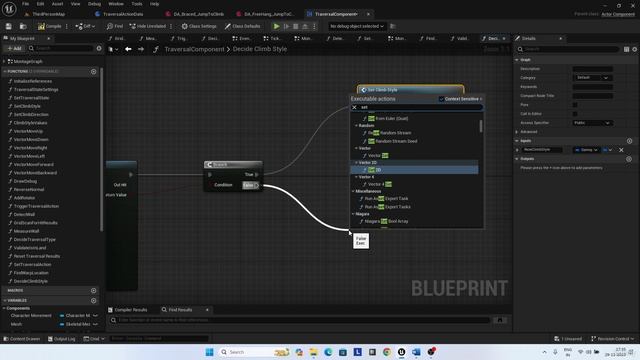Open the parameter type dropdown for NewClimbStyle
This screenshot has height=360, width=640.
(x=586, y=150)
